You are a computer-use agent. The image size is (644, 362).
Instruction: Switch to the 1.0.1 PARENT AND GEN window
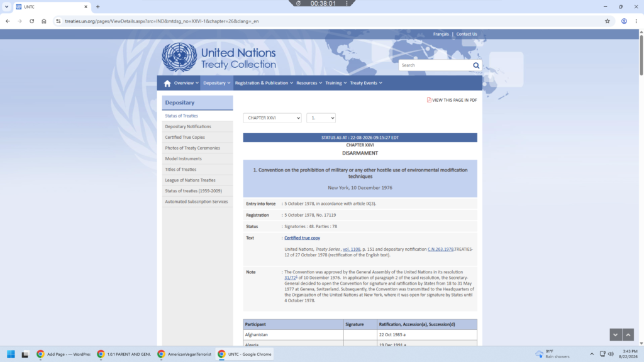(x=124, y=354)
